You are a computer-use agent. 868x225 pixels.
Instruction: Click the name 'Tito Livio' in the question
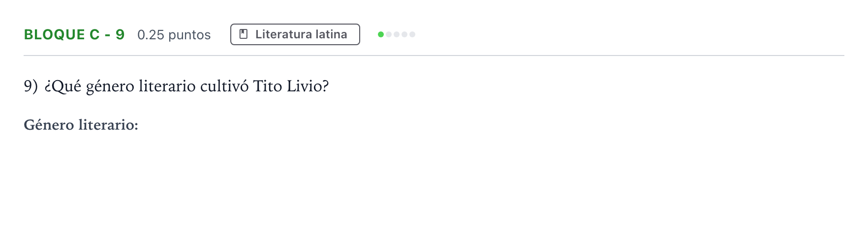pos(288,86)
